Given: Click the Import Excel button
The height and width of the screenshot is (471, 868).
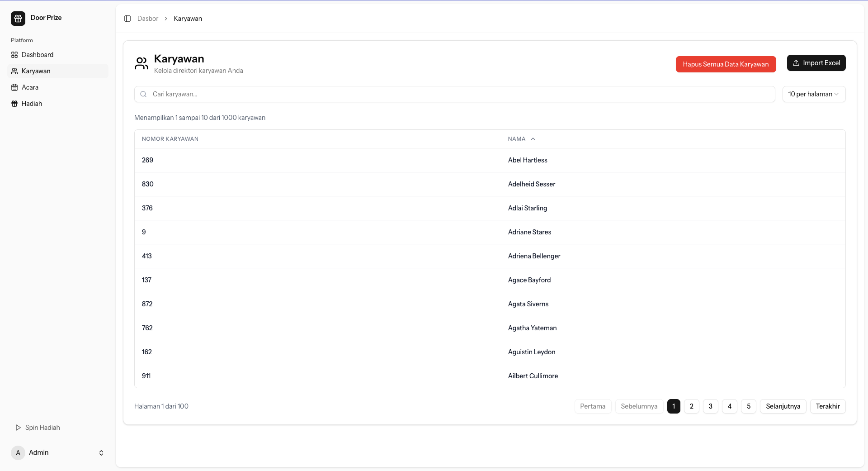Looking at the screenshot, I should pos(816,63).
